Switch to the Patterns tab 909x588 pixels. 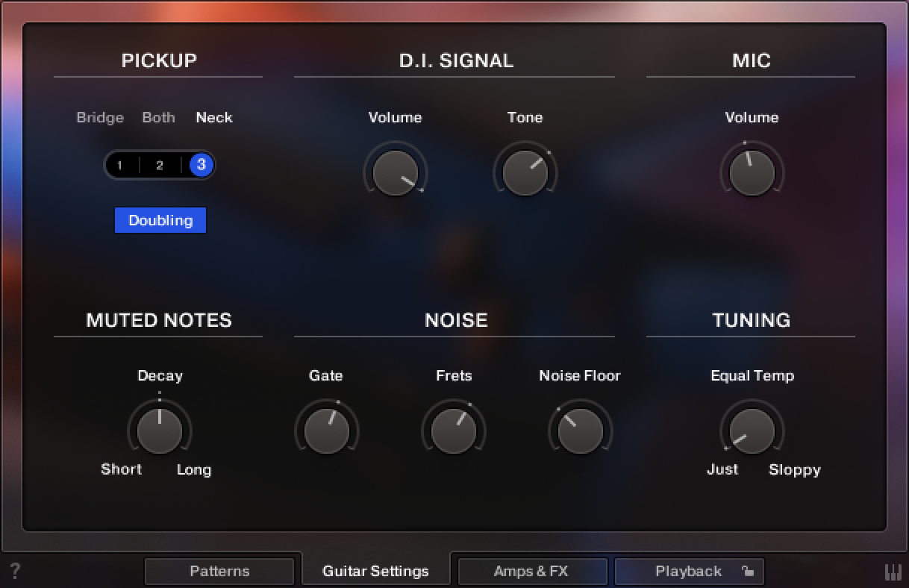219,571
